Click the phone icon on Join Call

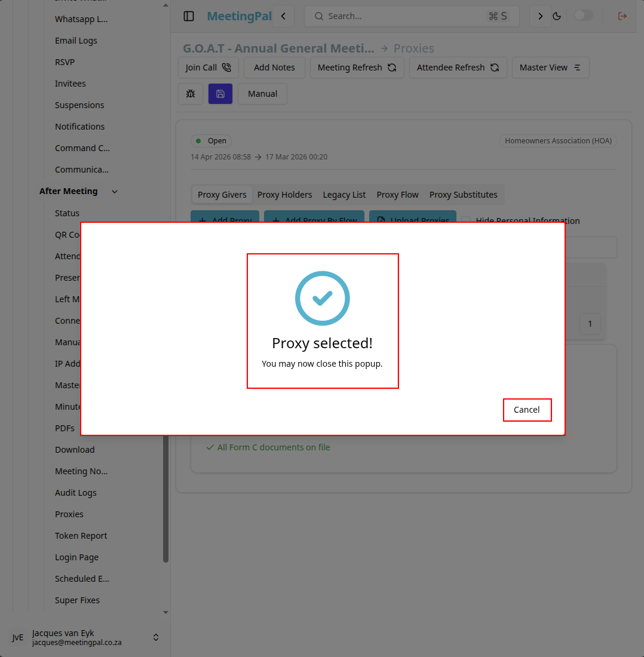click(226, 67)
